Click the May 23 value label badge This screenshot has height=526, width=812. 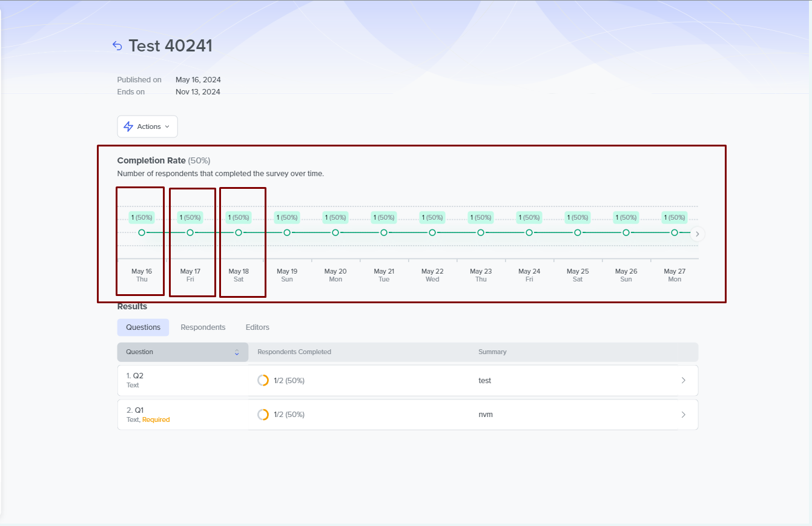click(x=481, y=217)
